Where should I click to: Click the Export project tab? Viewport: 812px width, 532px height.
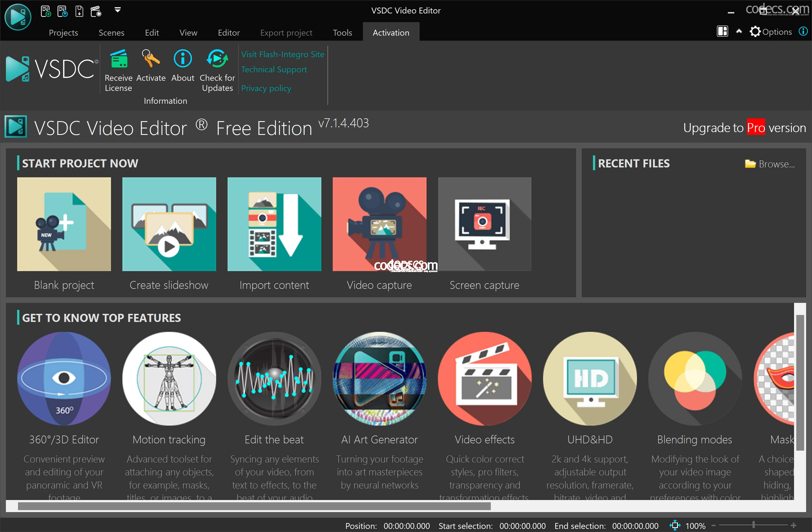tap(286, 33)
